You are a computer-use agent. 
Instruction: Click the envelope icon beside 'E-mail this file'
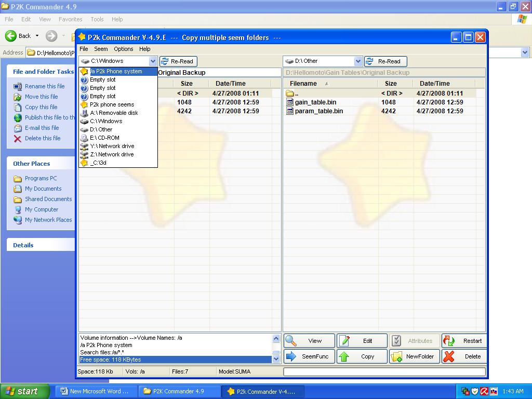17,128
